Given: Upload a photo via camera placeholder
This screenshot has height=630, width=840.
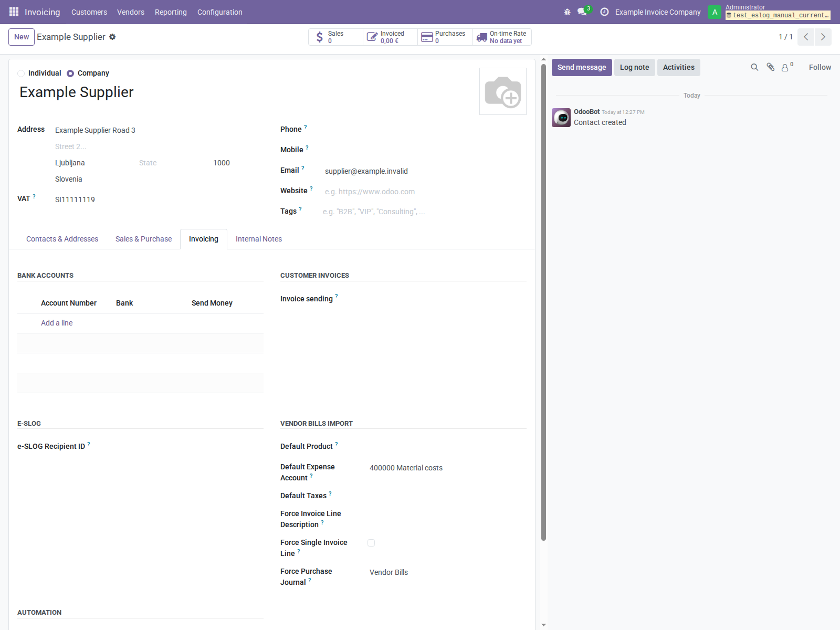Looking at the screenshot, I should [x=503, y=91].
